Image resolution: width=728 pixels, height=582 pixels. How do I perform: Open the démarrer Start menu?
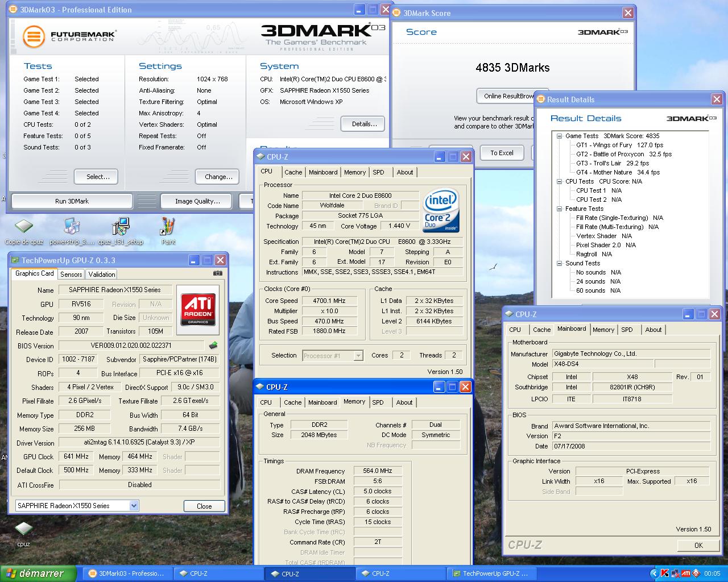click(38, 573)
